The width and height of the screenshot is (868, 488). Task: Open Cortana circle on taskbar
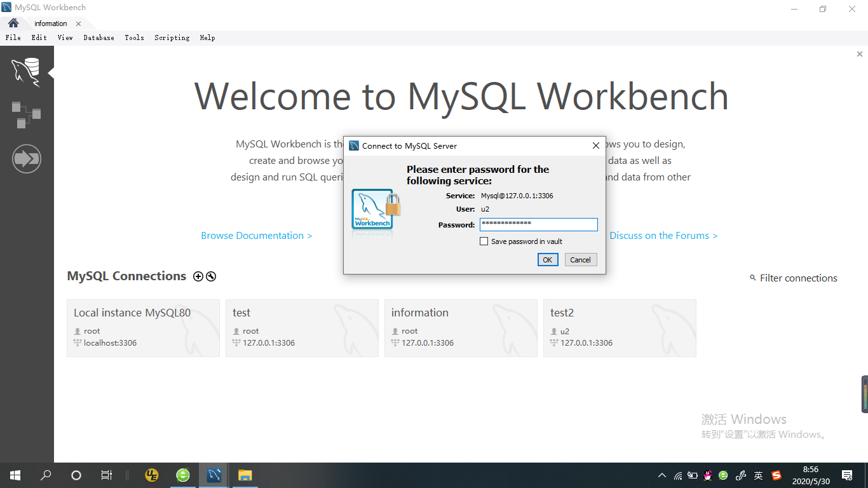[76, 475]
